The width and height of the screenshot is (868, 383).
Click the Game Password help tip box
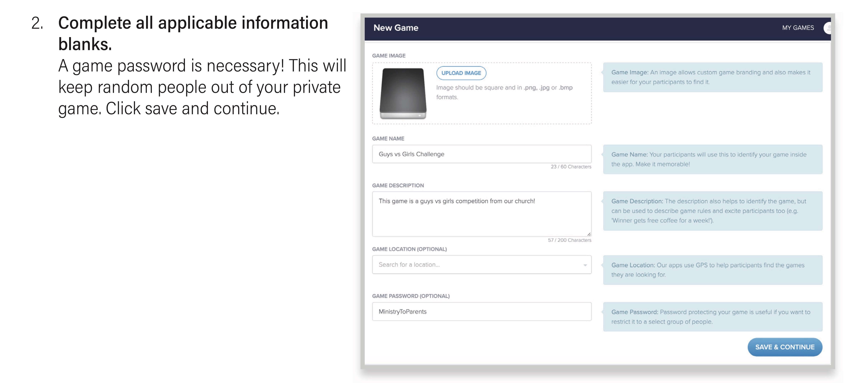pyautogui.click(x=712, y=317)
